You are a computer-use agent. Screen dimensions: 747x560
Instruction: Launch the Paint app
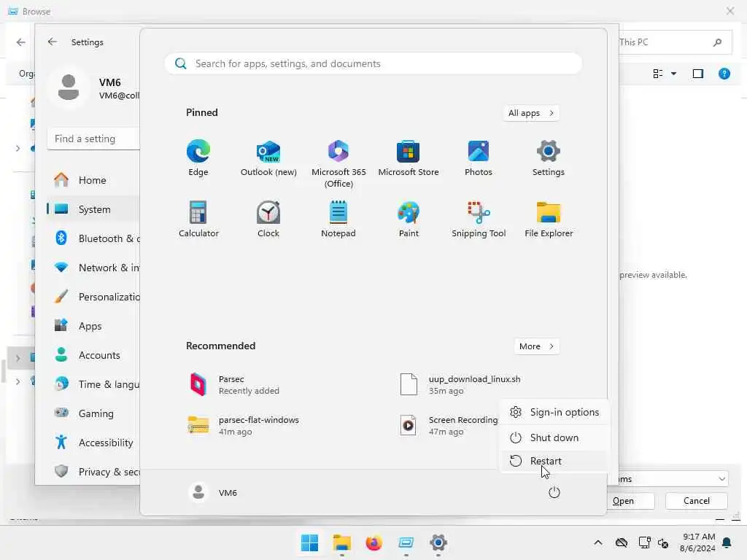[x=409, y=219]
